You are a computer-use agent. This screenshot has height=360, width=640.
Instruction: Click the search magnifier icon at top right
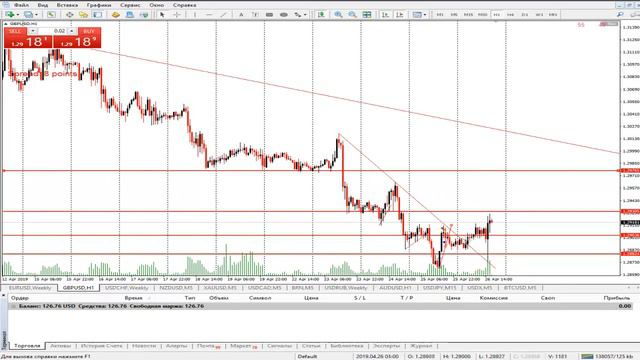[620, 15]
